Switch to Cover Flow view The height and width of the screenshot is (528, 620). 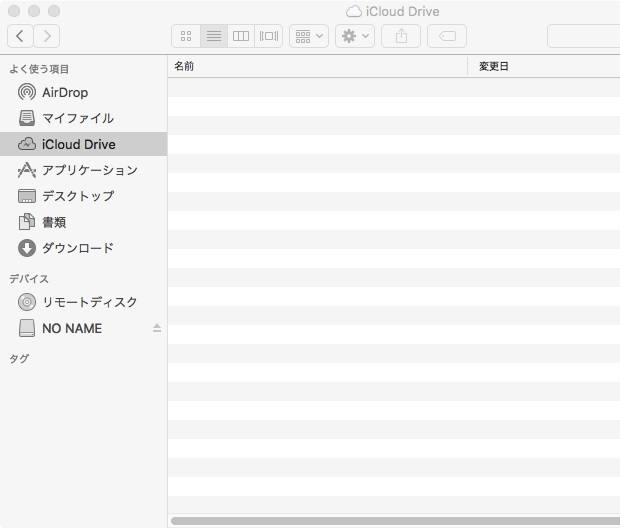[x=268, y=36]
